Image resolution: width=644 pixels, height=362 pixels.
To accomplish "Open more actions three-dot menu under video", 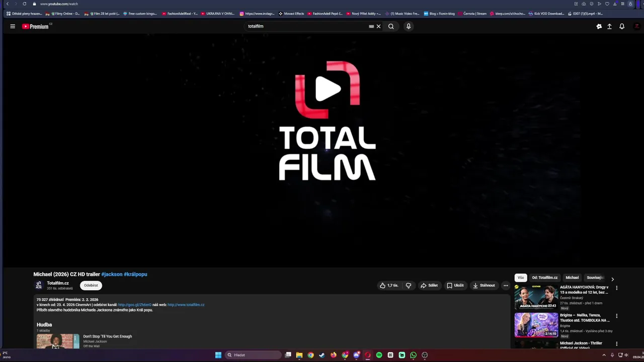I will (x=506, y=285).
